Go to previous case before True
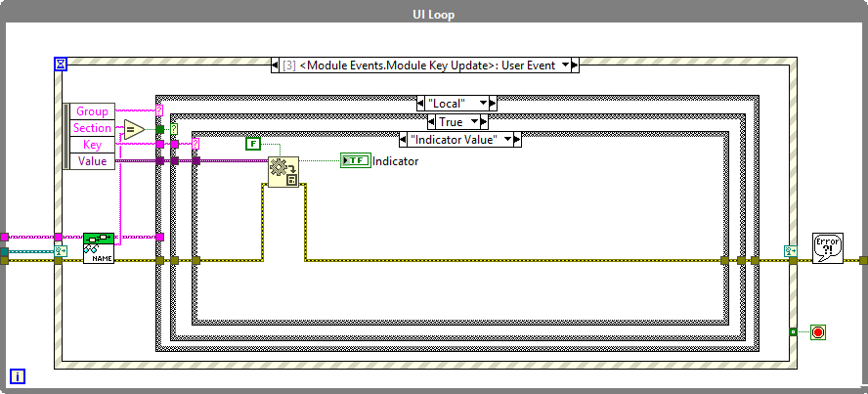Image resolution: width=868 pixels, height=394 pixels. click(x=431, y=122)
